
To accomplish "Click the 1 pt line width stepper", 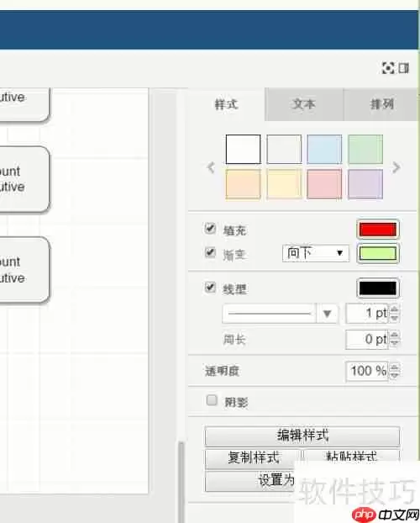I will pyautogui.click(x=394, y=313).
